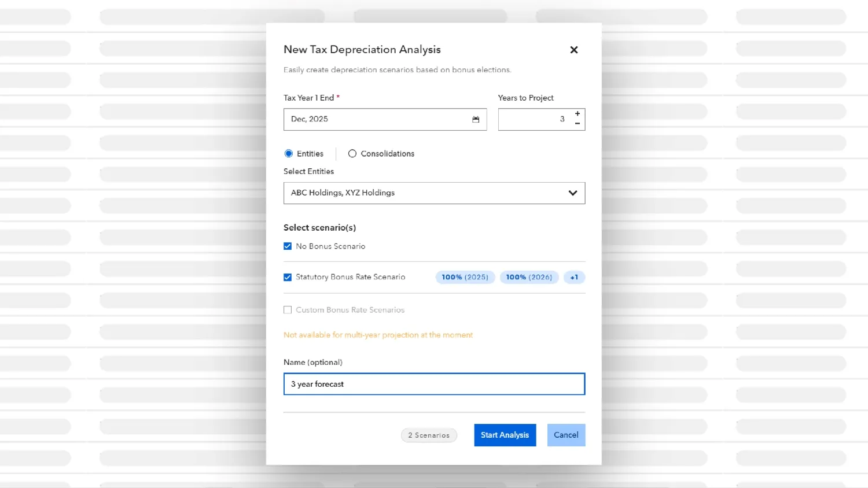Open ABC Holdings, XYZ Holdings entity selector
Screen dimensions: 868x488
434,193
